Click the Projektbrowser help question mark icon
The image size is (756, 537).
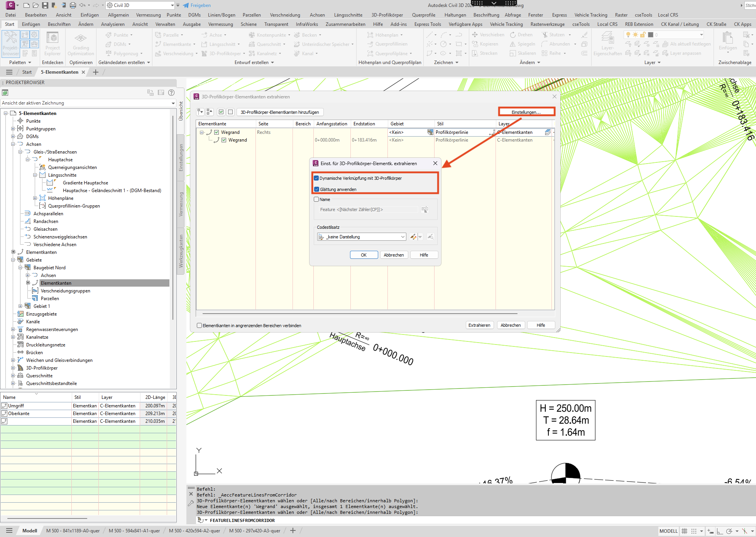(171, 93)
